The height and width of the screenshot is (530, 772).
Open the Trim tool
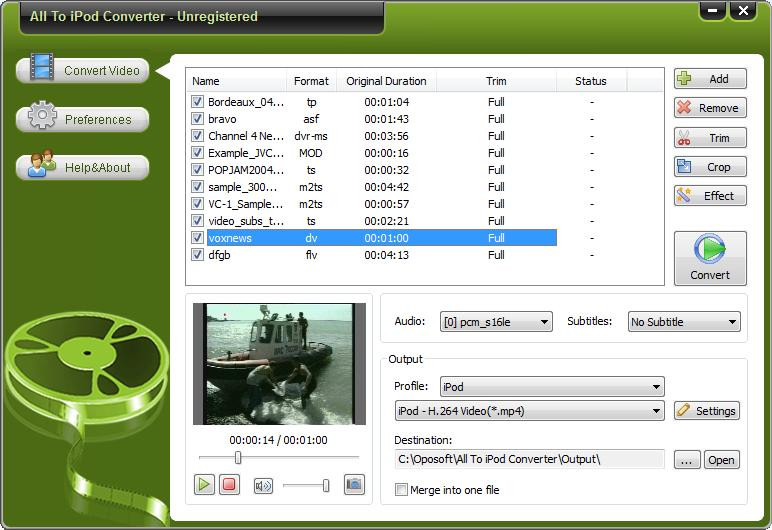(710, 138)
